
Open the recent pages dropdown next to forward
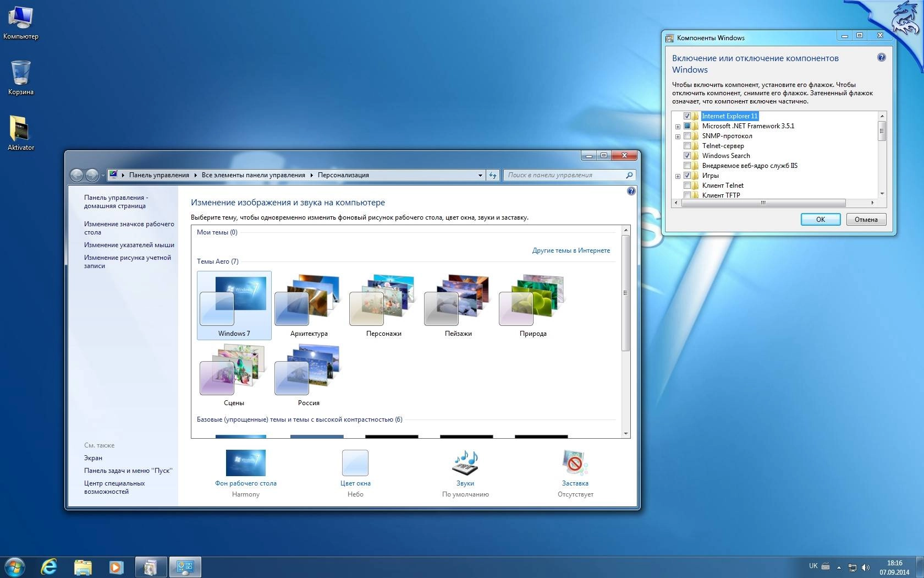[103, 176]
